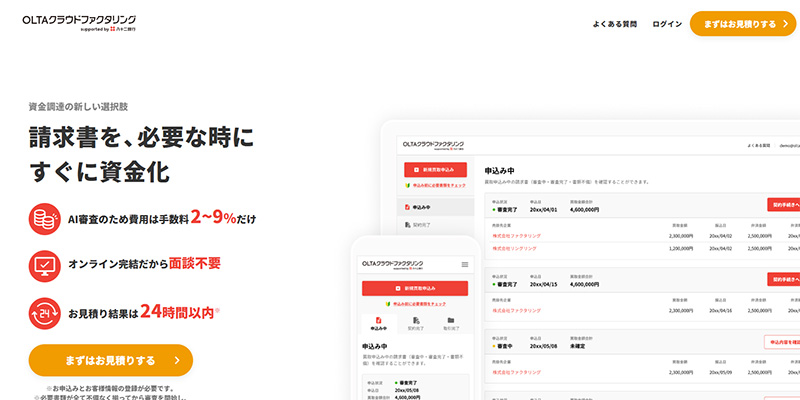Open 株式会社ファクタリング link in the 20xx/04/01 application
Viewport: 800px width, 400px height.
pos(516,236)
